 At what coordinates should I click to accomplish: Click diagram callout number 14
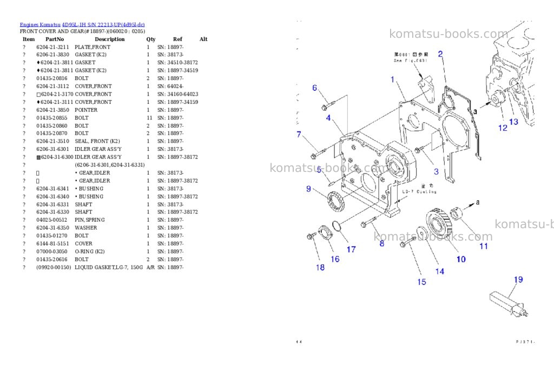(439, 271)
